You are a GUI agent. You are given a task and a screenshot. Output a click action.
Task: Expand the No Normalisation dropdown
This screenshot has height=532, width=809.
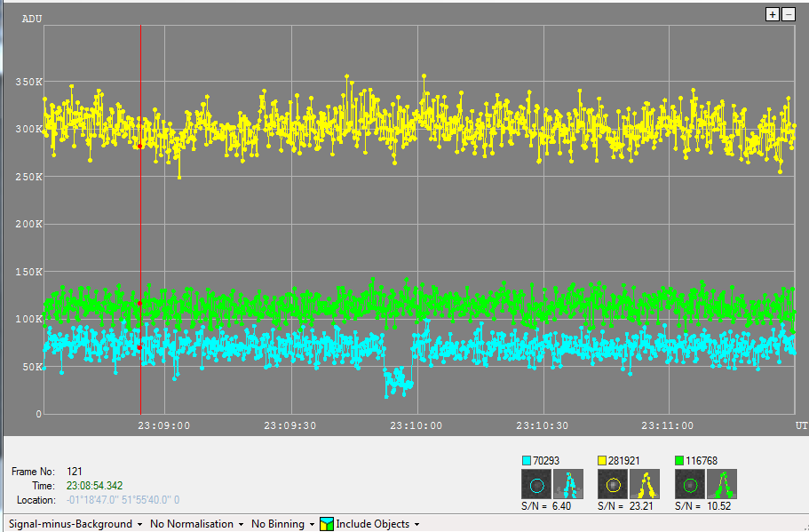pos(197,524)
